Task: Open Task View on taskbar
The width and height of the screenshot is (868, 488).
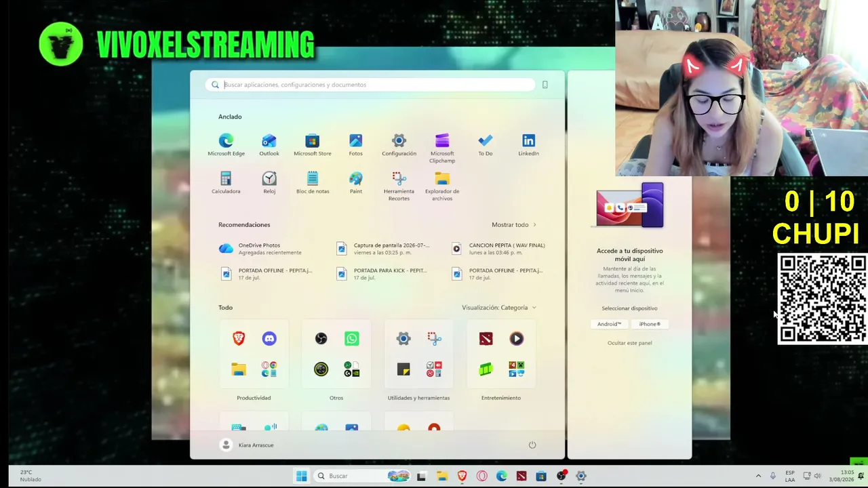Action: point(421,476)
